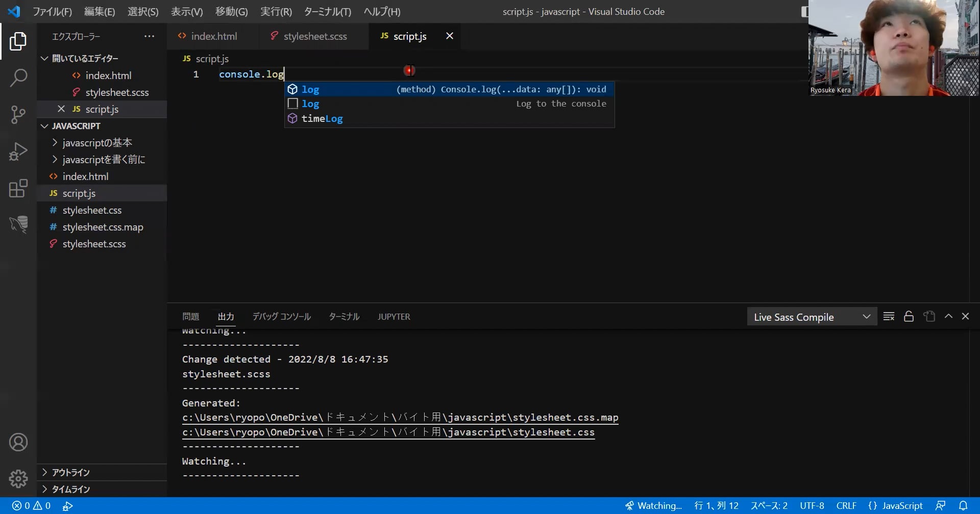Toggle auto-scroll lock in the Output panel
980x514 pixels.
pyautogui.click(x=909, y=316)
